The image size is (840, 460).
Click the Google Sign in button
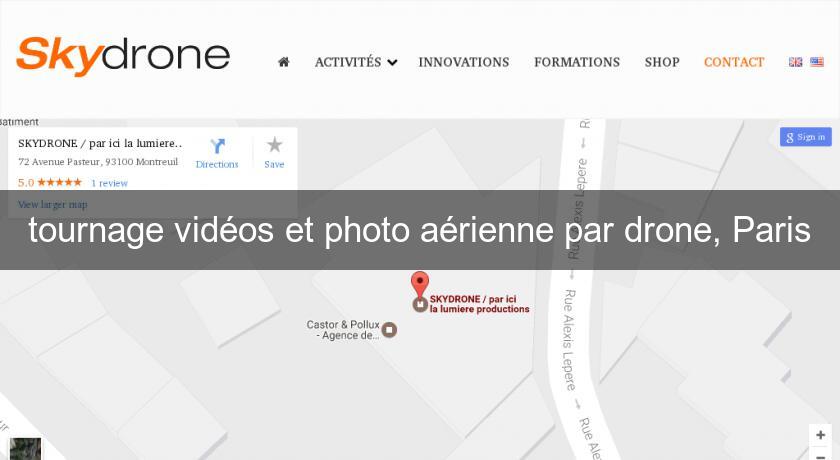point(805,137)
